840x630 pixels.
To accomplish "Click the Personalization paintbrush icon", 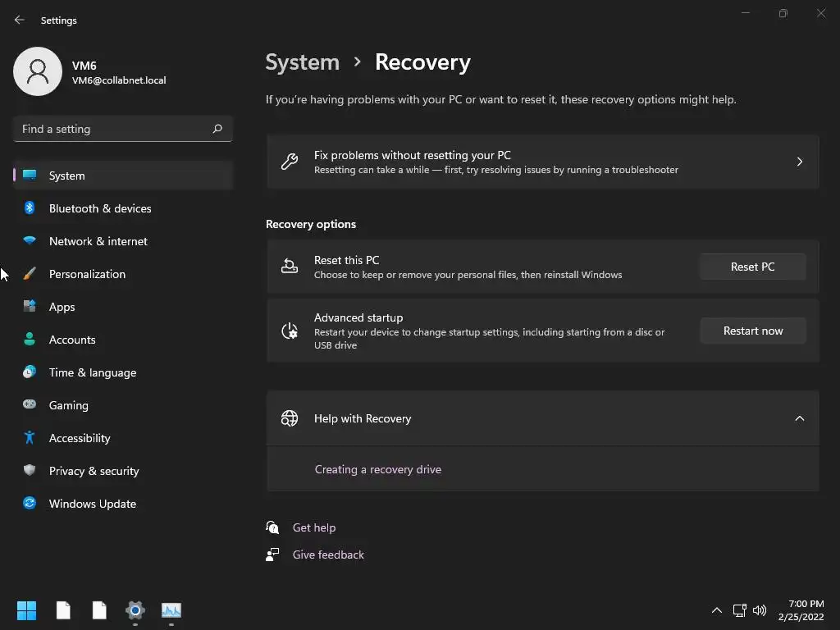I will 30,274.
